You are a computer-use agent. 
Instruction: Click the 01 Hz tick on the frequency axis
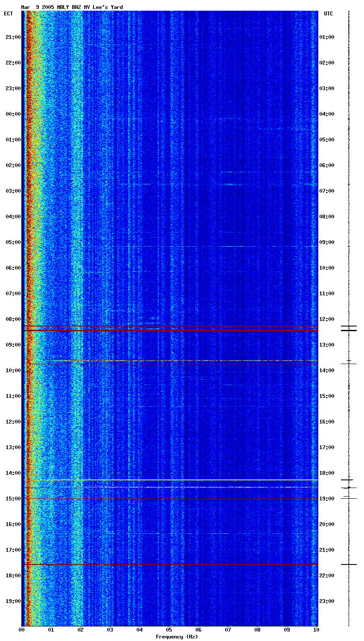coord(51,630)
